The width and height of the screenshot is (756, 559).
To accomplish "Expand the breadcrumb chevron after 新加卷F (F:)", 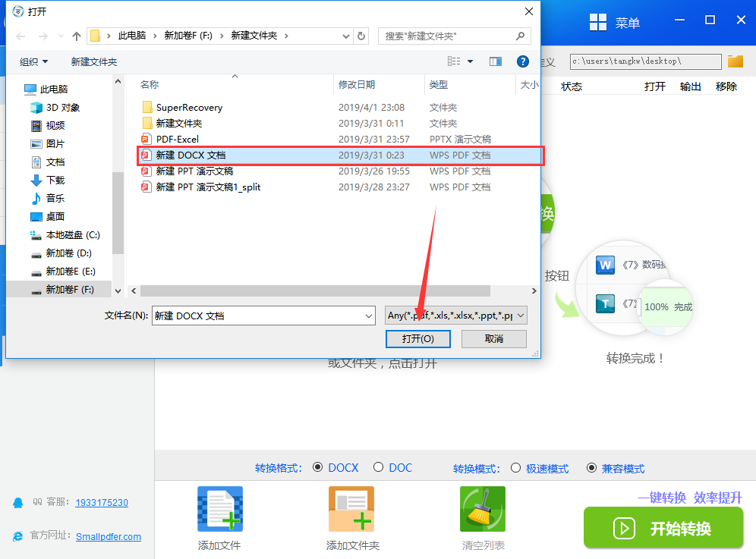I will click(x=222, y=36).
